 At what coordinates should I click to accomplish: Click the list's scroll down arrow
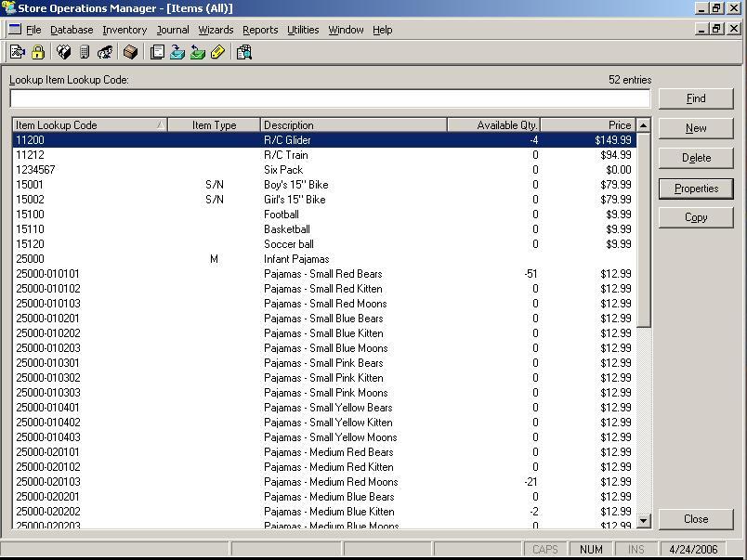(643, 520)
